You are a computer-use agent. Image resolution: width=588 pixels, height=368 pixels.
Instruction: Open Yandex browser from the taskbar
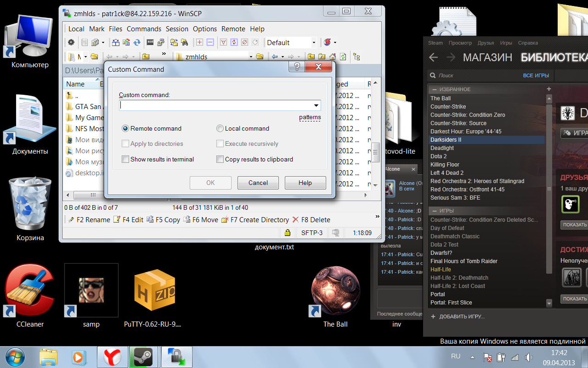pyautogui.click(x=112, y=357)
